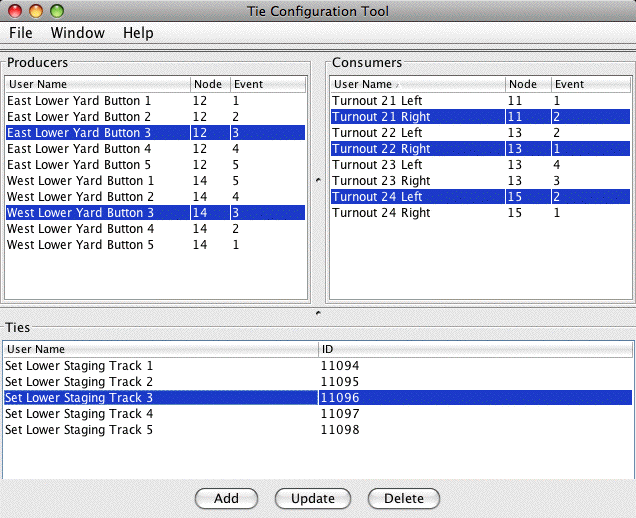Select Turnout 23 Right consumer row
This screenshot has width=636, height=518.
381,181
